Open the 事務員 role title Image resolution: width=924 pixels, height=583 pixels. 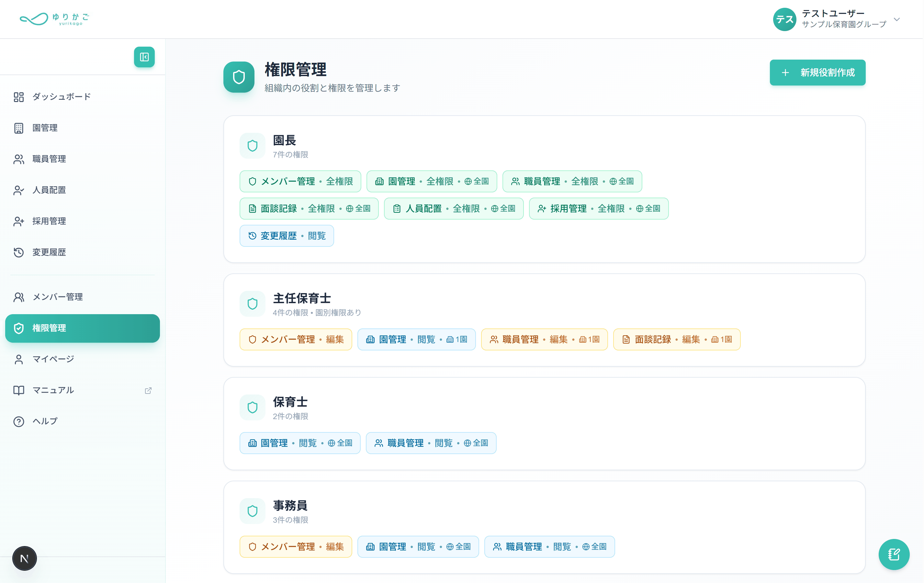click(x=290, y=506)
